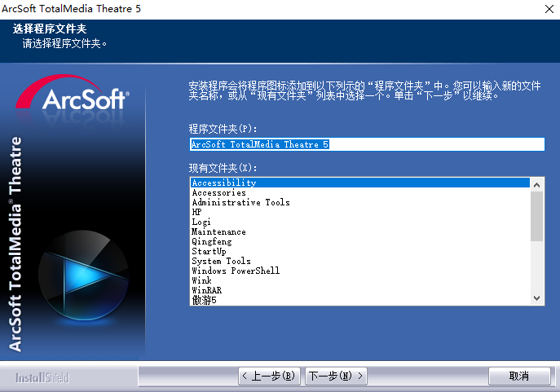Cancel setup with the 取消 button
This screenshot has height=392, width=560.
pyautogui.click(x=519, y=376)
